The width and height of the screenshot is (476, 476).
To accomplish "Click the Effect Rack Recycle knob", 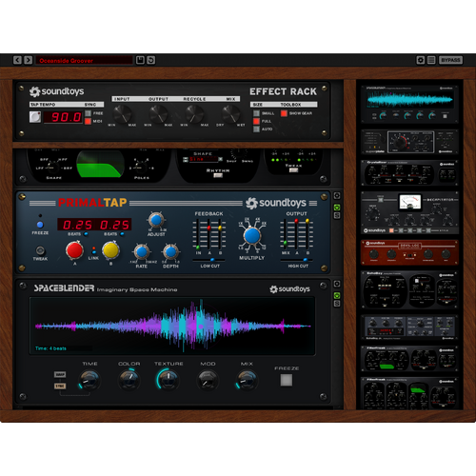I will 194,114.
